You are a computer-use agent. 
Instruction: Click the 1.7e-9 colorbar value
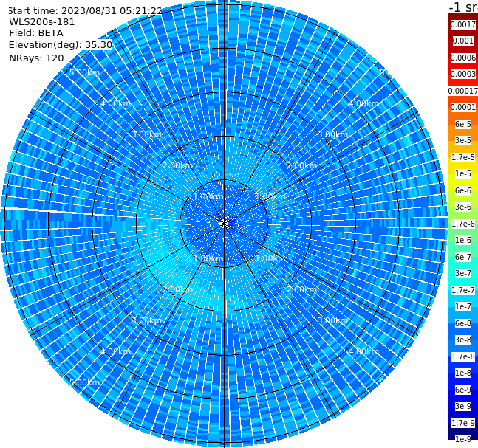463,423
